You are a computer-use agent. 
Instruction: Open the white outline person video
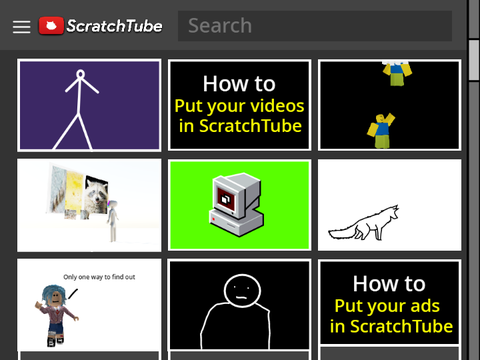point(239,305)
